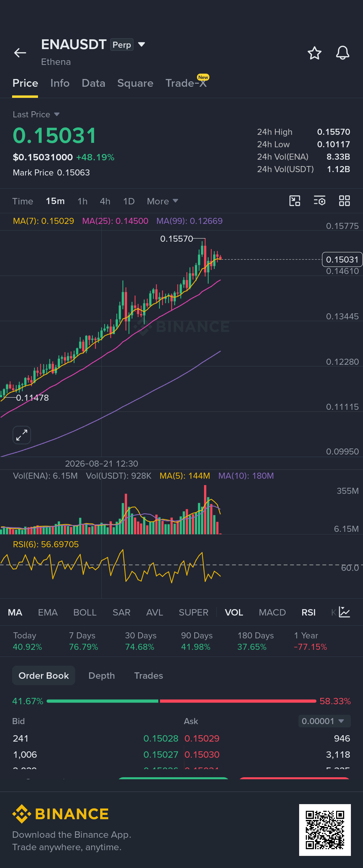Tap bid price 0.15027
Screen dimensions: 363x868
tap(161, 754)
